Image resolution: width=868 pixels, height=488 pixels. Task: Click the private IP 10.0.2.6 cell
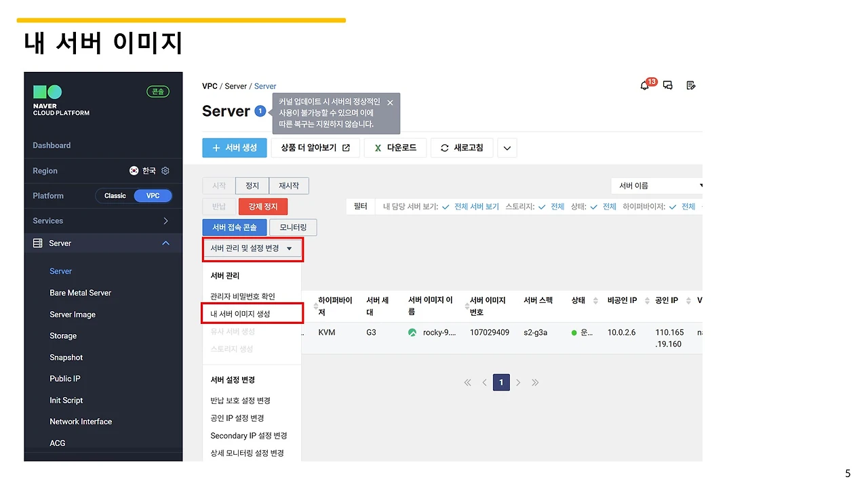coord(622,333)
